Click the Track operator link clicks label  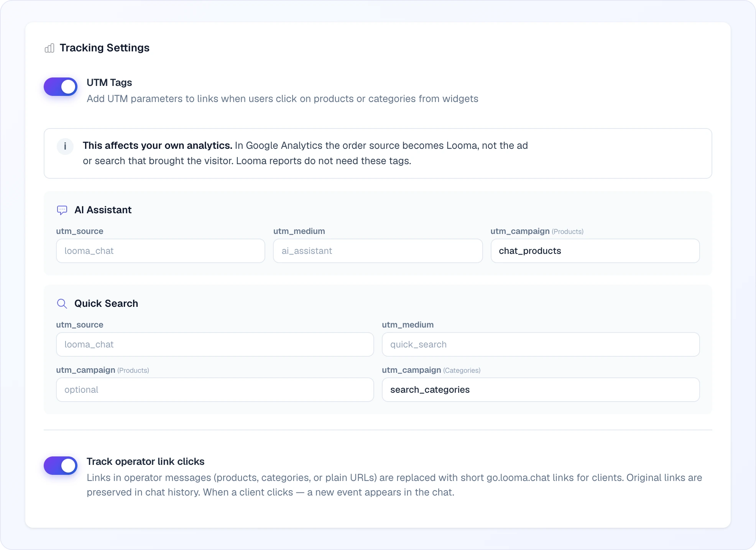(146, 461)
